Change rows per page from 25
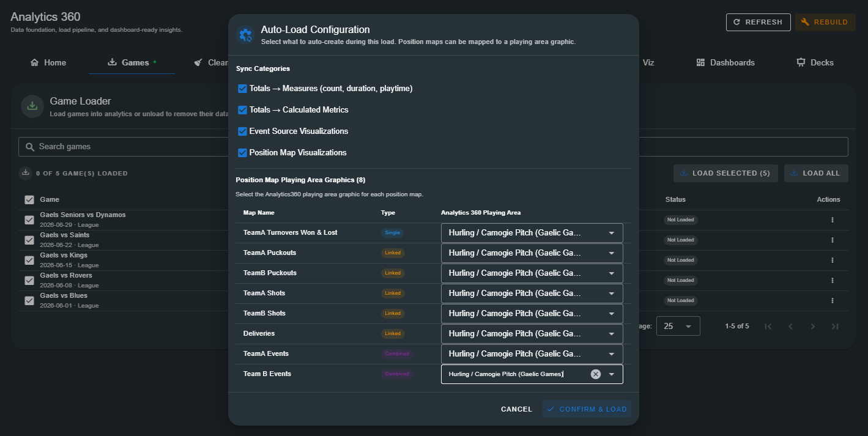Screen dimensions: 868x436 tap(678, 327)
